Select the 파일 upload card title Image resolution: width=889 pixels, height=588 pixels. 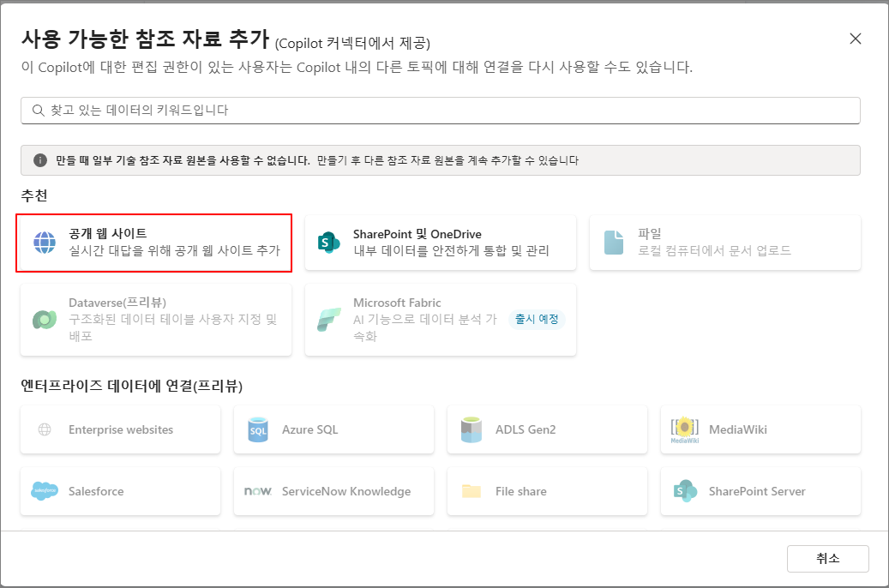(x=650, y=234)
